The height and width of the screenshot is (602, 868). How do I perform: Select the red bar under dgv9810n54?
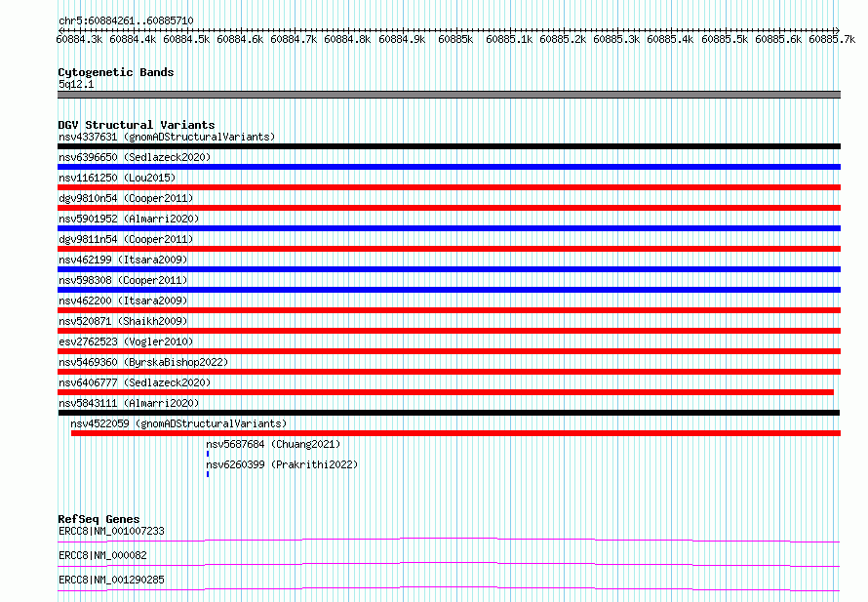[449, 208]
